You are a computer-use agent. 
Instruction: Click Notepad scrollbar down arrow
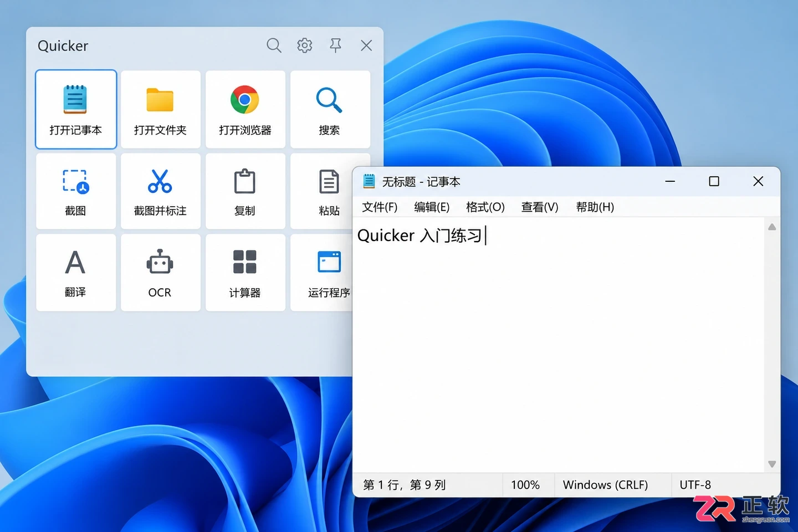772,464
